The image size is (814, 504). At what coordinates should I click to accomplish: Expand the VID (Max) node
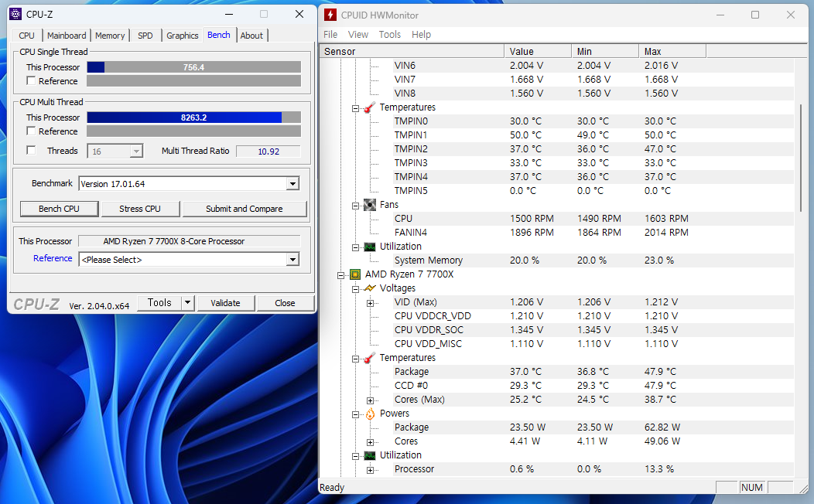[x=370, y=303]
